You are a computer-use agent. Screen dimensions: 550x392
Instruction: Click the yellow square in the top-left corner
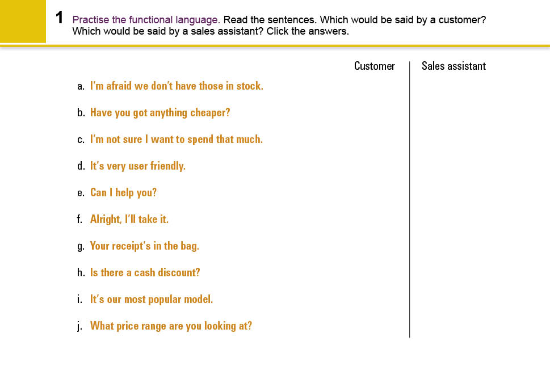[23, 22]
